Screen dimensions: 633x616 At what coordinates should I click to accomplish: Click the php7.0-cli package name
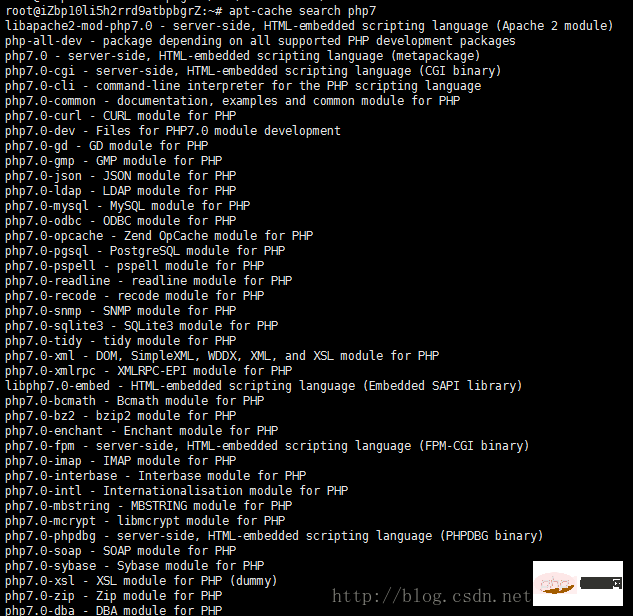[x=40, y=86]
